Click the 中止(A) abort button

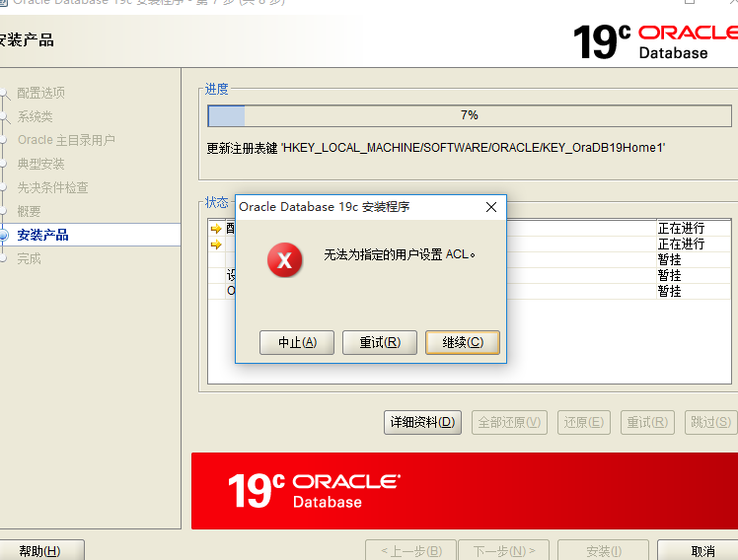click(x=297, y=342)
